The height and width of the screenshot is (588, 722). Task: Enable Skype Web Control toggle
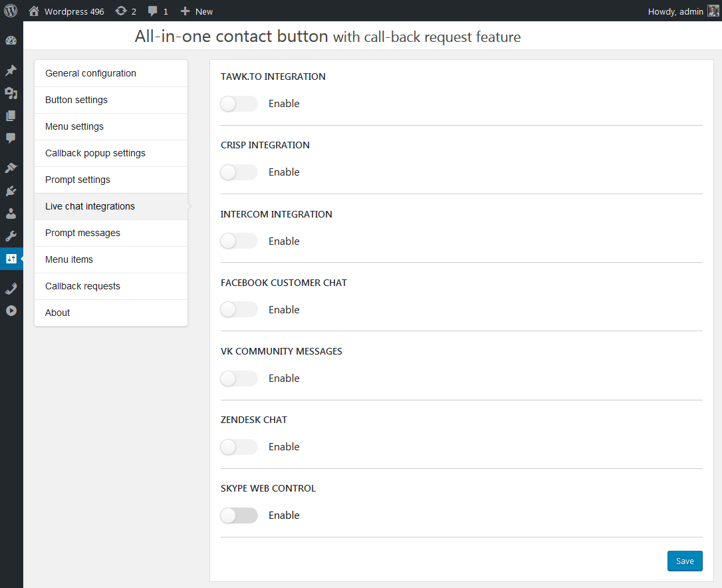[x=239, y=515]
